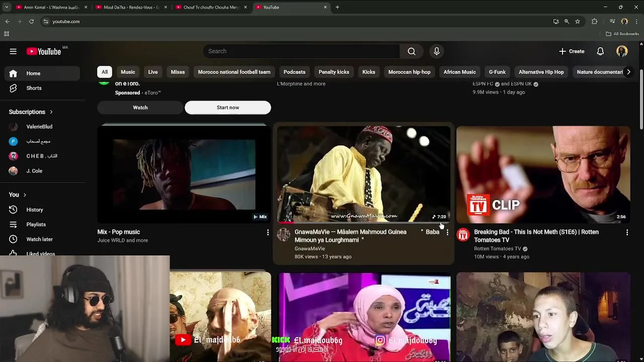Open a new browser tab

click(337, 7)
